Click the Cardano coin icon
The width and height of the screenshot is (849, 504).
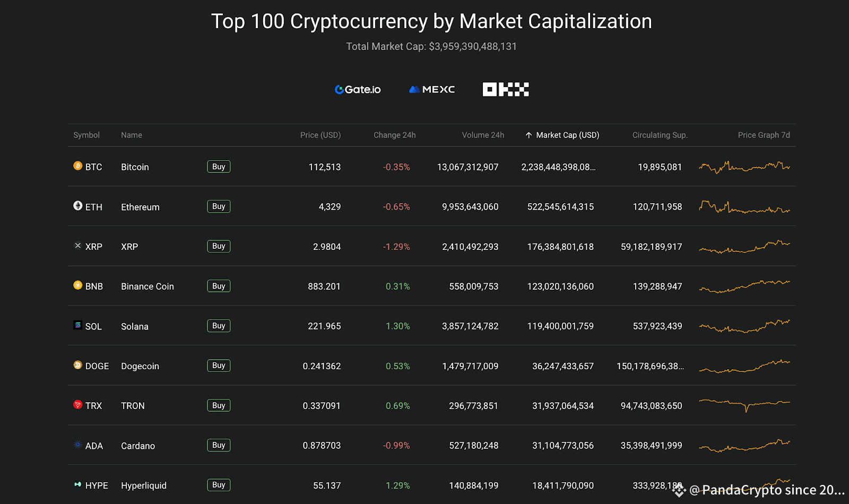pos(77,445)
